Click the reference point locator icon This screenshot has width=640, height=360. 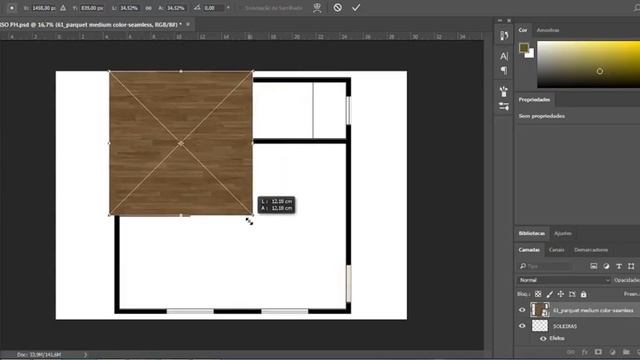coord(11,8)
